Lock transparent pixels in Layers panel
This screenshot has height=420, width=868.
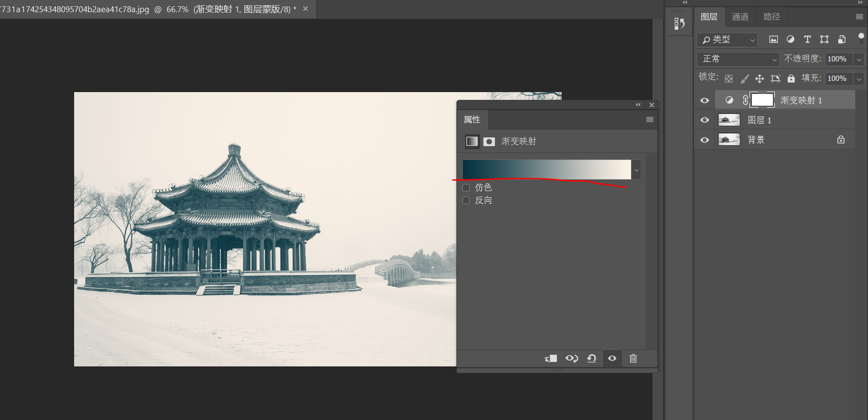click(x=729, y=78)
